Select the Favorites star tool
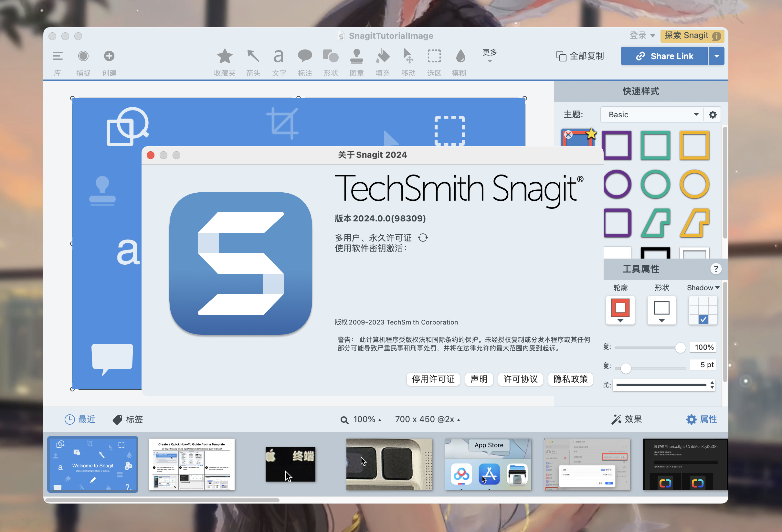Image resolution: width=782 pixels, height=532 pixels. pos(225,56)
